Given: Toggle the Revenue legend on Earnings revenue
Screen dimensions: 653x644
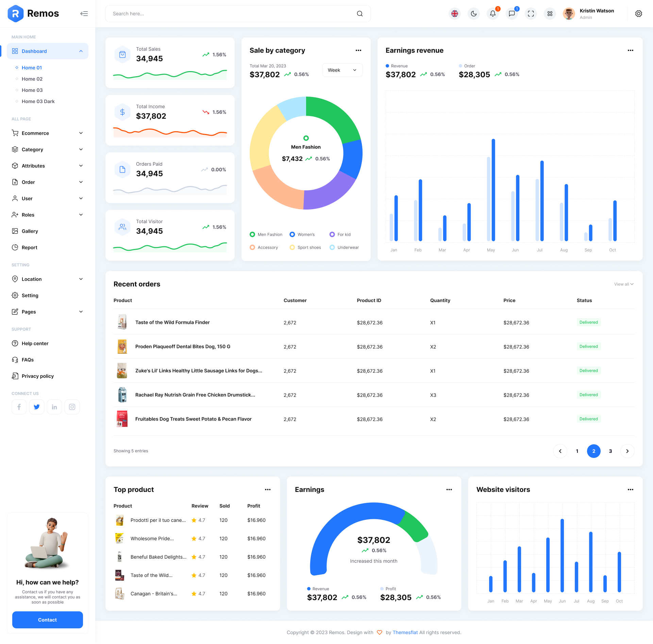Looking at the screenshot, I should click(x=397, y=66).
